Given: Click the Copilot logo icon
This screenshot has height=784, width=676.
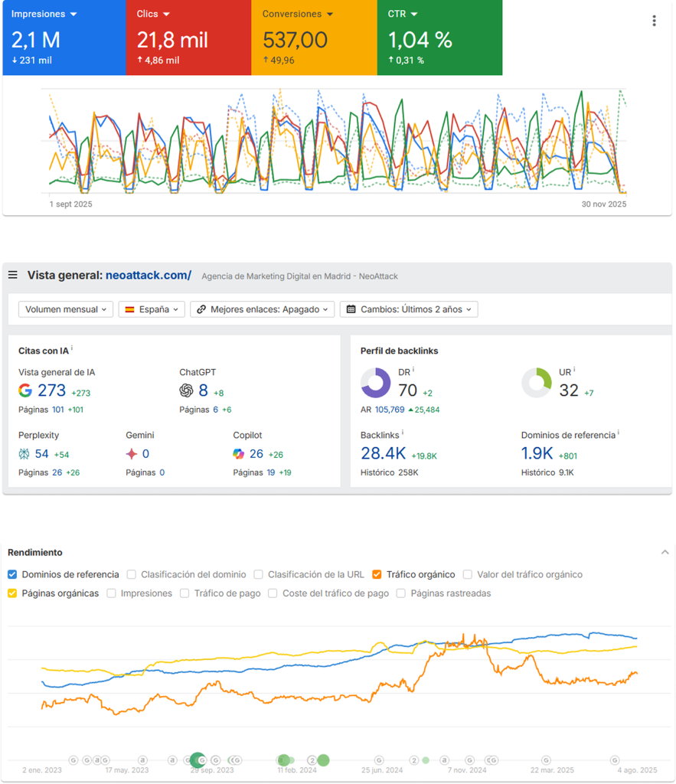Looking at the screenshot, I should tap(239, 454).
